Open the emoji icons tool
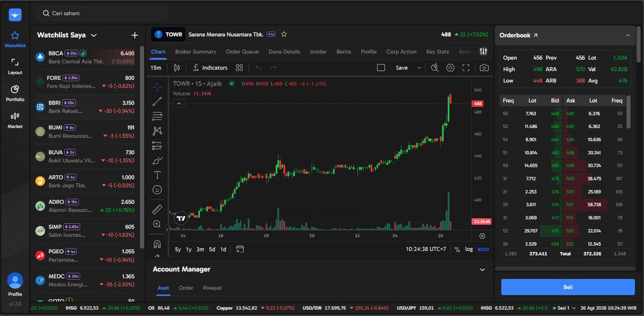The height and width of the screenshot is (316, 644). (157, 189)
